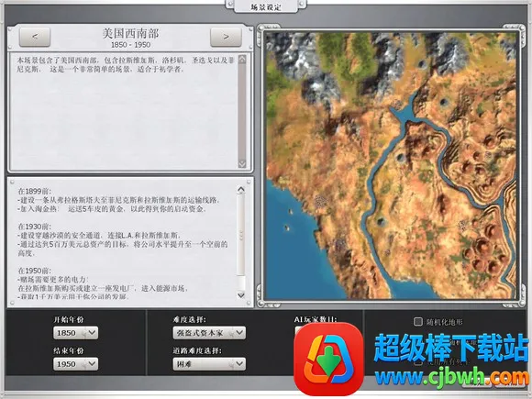The height and width of the screenshot is (399, 532).
Task: Open the 结束年份 1950 dropdown
Action: tap(75, 364)
